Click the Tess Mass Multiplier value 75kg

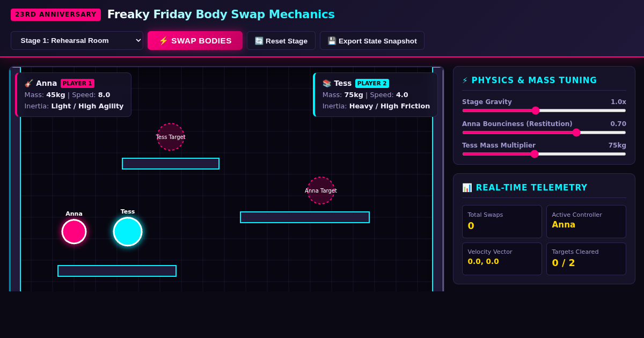617,145
